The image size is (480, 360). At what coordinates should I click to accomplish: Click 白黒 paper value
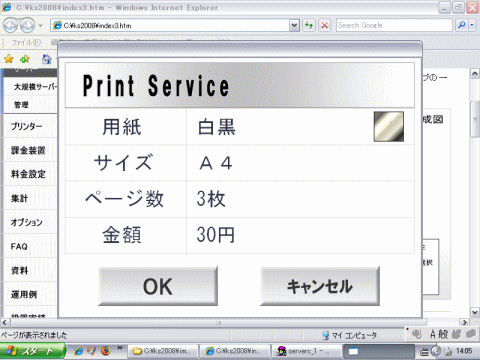pos(217,127)
